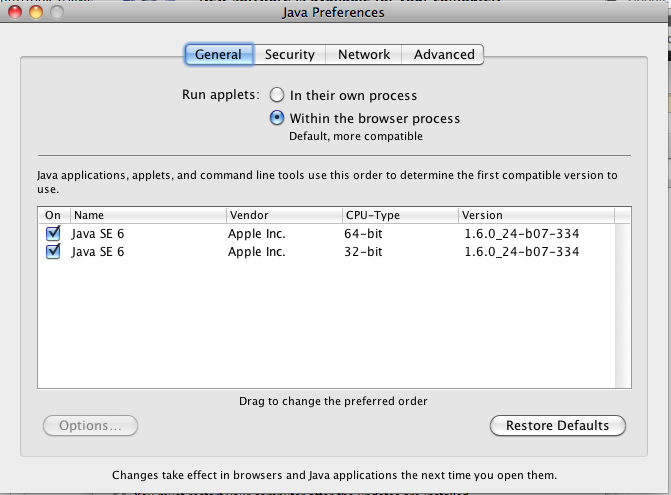
Task: Click Apple Inc. in the 32-bit row
Action: (256, 252)
